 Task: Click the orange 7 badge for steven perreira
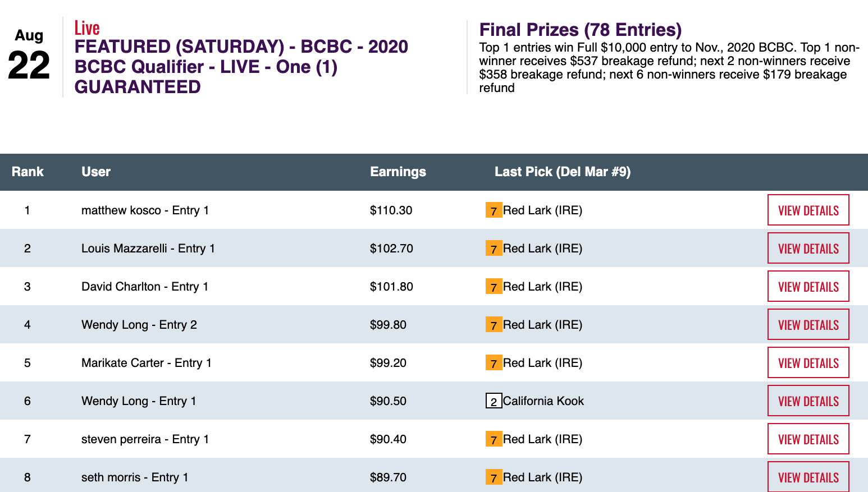pyautogui.click(x=494, y=439)
